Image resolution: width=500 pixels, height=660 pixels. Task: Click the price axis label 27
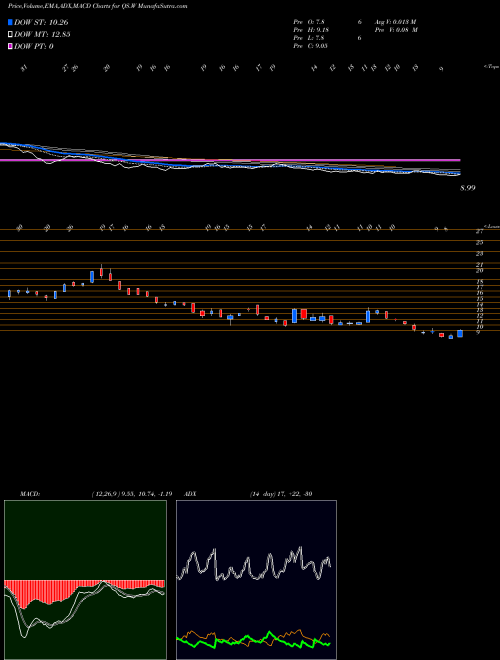click(x=479, y=231)
